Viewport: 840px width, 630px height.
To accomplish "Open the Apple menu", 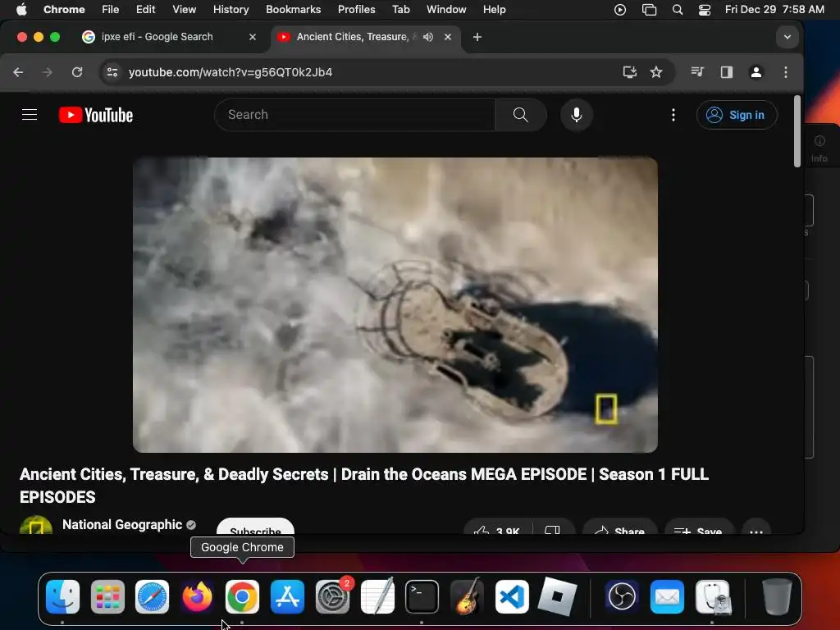I will (x=21, y=9).
